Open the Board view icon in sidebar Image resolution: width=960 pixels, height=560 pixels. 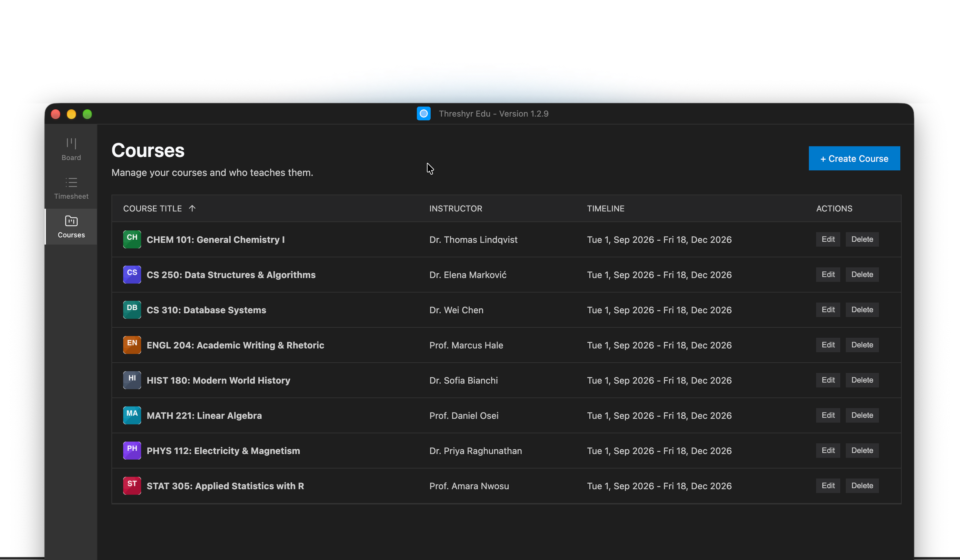(x=71, y=143)
